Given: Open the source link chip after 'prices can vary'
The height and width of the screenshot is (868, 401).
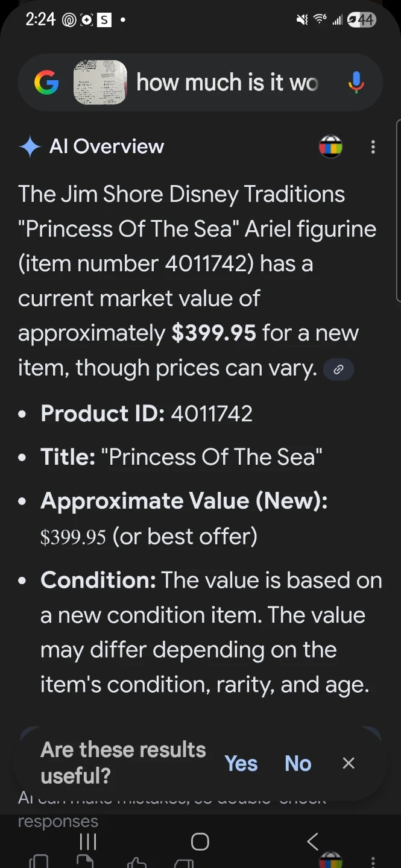Looking at the screenshot, I should [x=338, y=370].
